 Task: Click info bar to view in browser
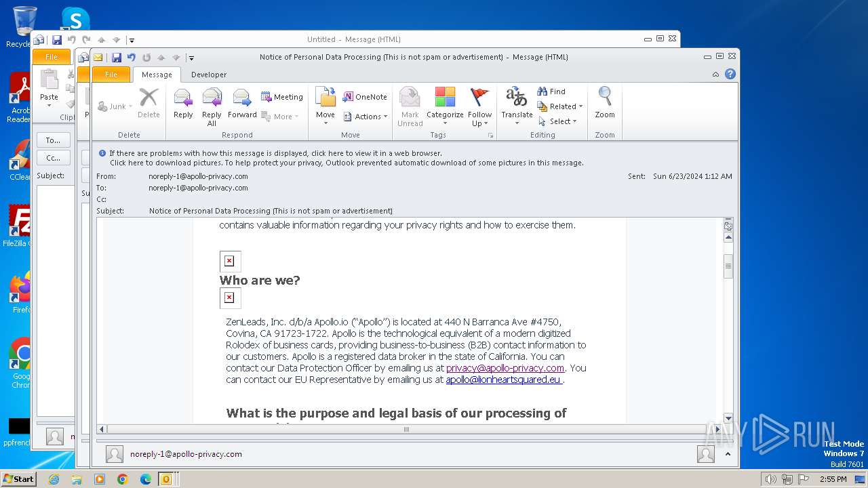(x=275, y=153)
